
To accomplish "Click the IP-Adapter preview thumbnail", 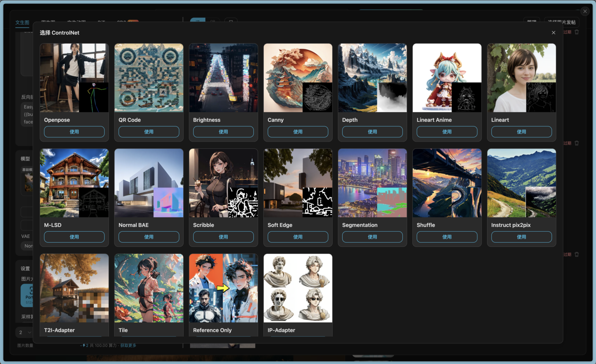I will tap(298, 288).
